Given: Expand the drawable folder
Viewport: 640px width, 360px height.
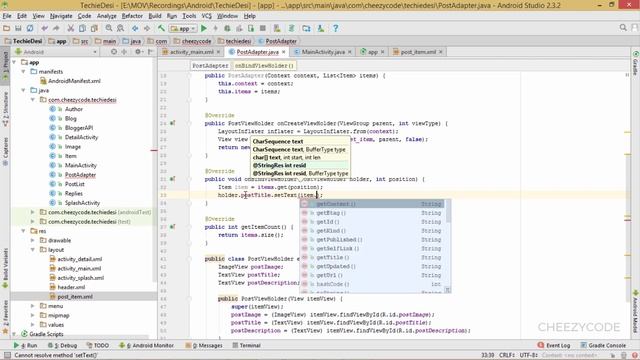Looking at the screenshot, I should point(33,240).
